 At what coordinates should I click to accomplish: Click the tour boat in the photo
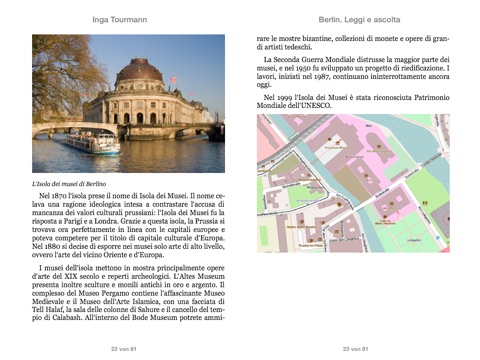[92, 143]
